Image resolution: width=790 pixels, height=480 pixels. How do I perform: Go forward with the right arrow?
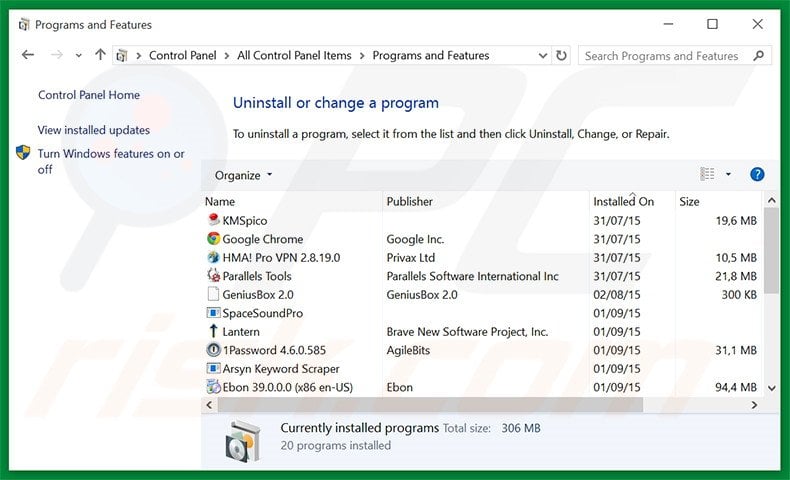coord(57,55)
